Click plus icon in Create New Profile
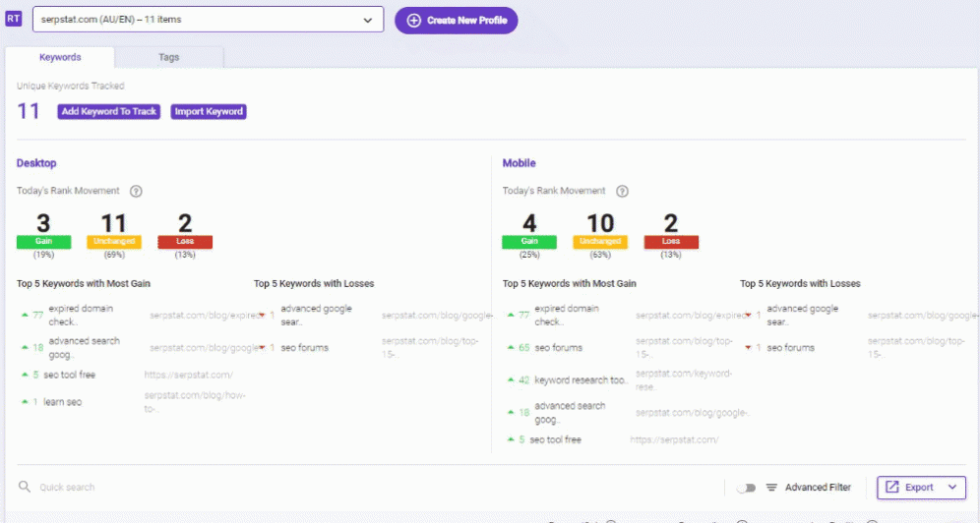This screenshot has height=523, width=980. pyautogui.click(x=414, y=21)
